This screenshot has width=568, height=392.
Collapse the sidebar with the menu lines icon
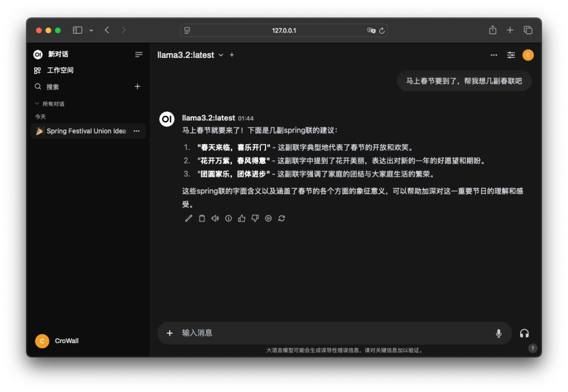coord(139,54)
